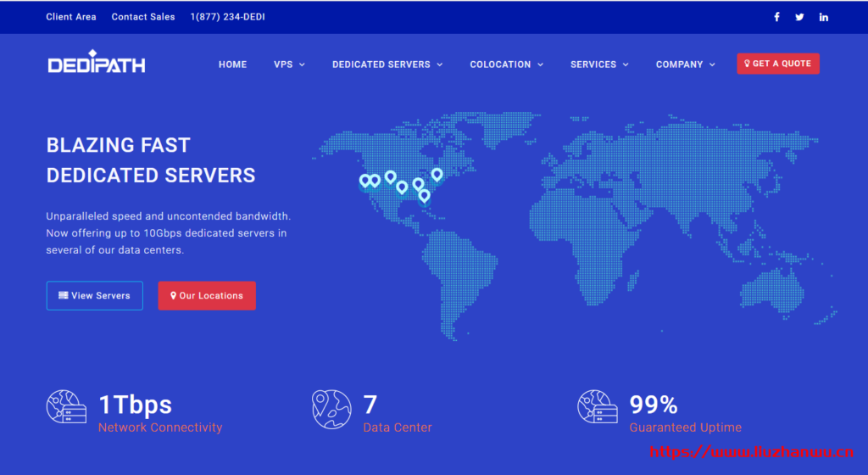Go to the Home menu item
This screenshot has width=868, height=475.
coord(232,64)
